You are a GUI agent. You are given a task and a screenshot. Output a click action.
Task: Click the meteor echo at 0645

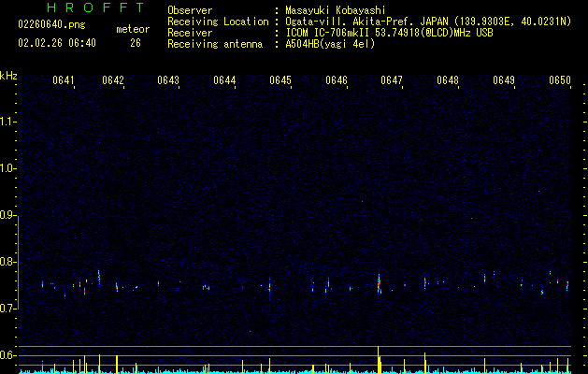[269, 289]
